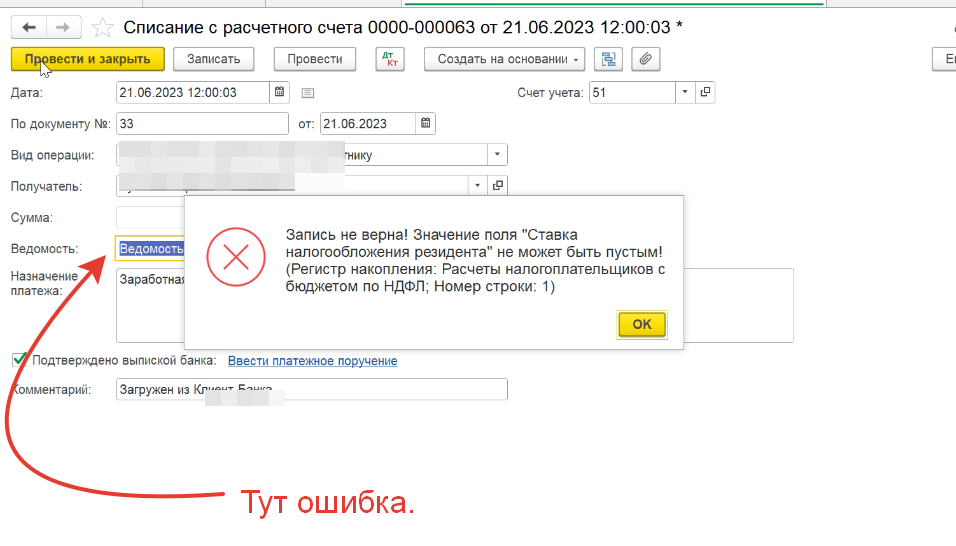Open the Получатель record button
Viewport: 956px width, 546px height.
497,186
